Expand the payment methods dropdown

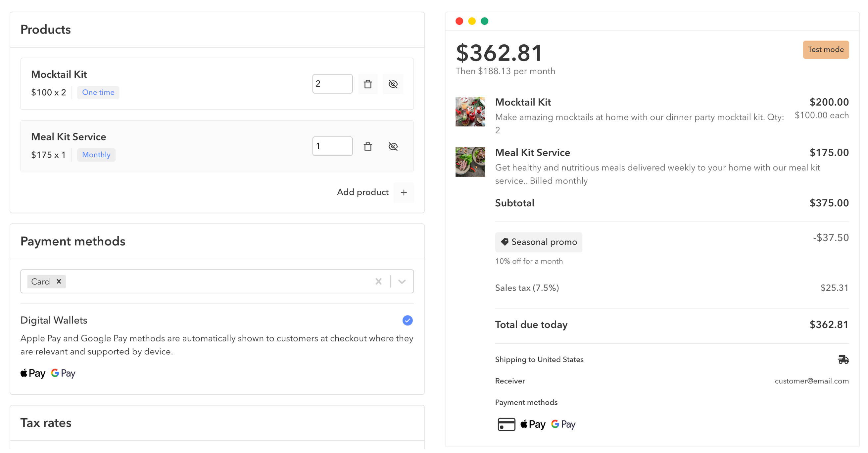click(x=403, y=281)
